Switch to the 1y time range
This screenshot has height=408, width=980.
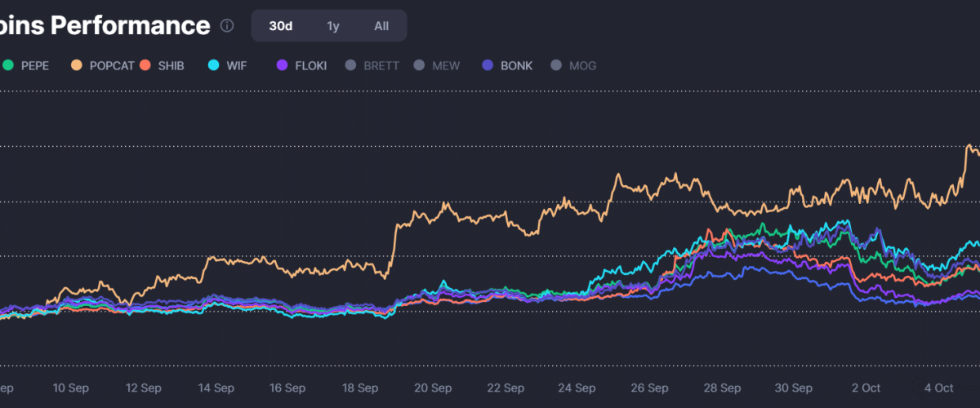332,25
